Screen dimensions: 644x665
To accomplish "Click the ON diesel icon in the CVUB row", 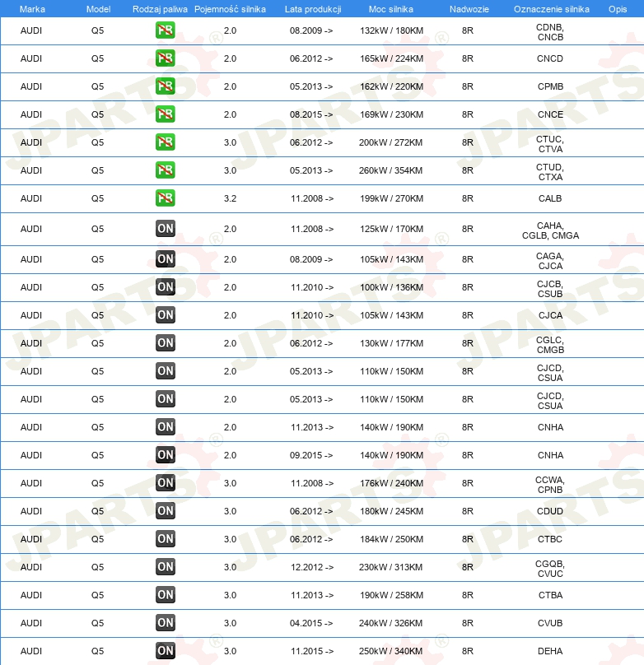I will click(165, 623).
